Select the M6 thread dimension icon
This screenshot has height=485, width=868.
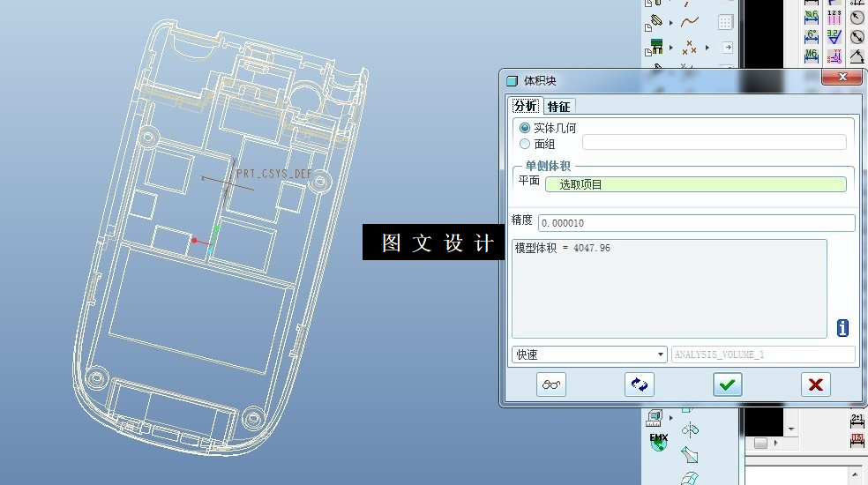[811, 56]
